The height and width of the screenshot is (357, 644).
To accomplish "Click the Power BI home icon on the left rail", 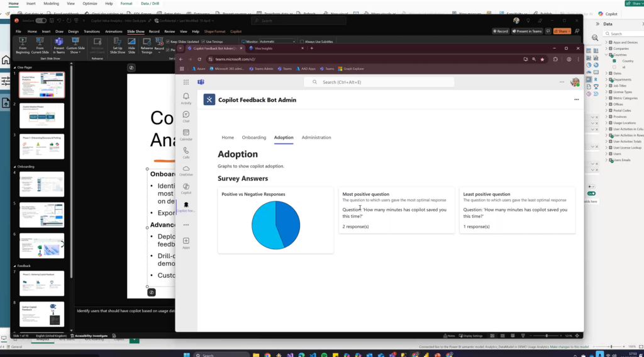I will pyautogui.click(x=5, y=60).
